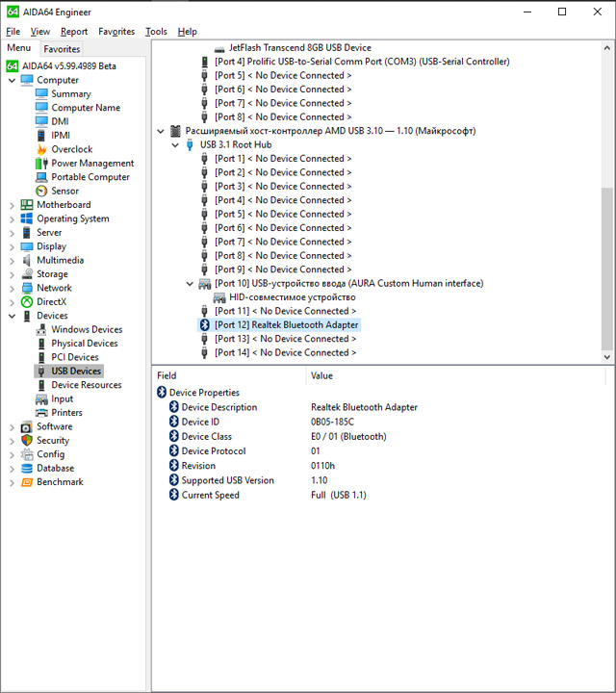
Task: Click Device ID value 0B05-185C
Action: pyautogui.click(x=332, y=422)
